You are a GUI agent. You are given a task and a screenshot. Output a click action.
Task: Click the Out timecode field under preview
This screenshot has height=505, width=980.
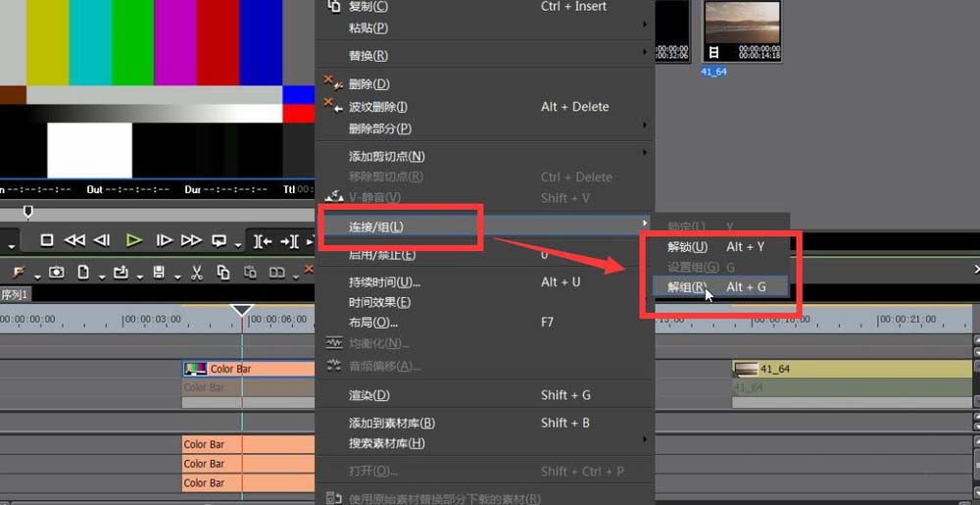(128, 188)
